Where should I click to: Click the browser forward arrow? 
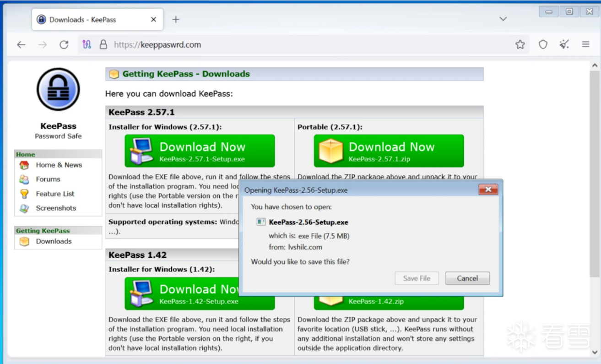click(43, 44)
